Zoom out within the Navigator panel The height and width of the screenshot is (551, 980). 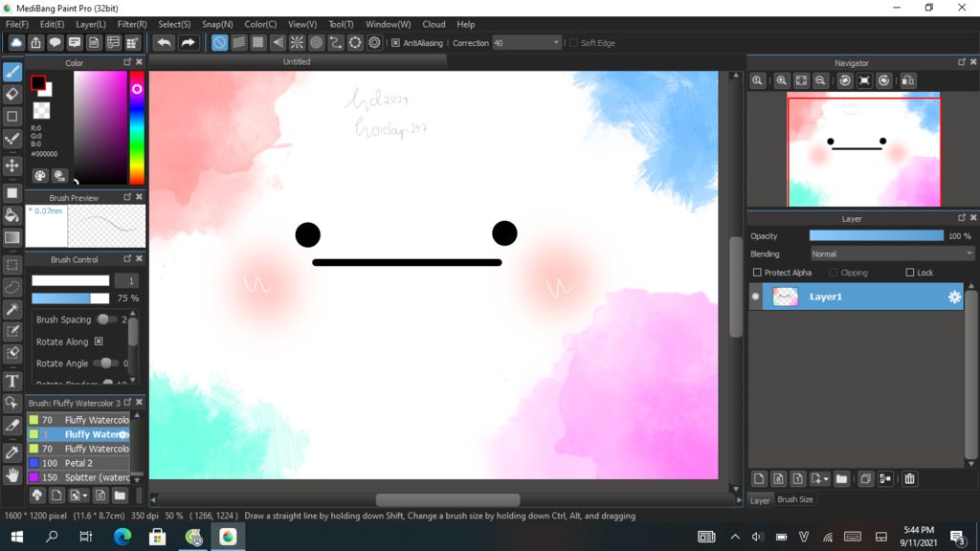(x=820, y=80)
